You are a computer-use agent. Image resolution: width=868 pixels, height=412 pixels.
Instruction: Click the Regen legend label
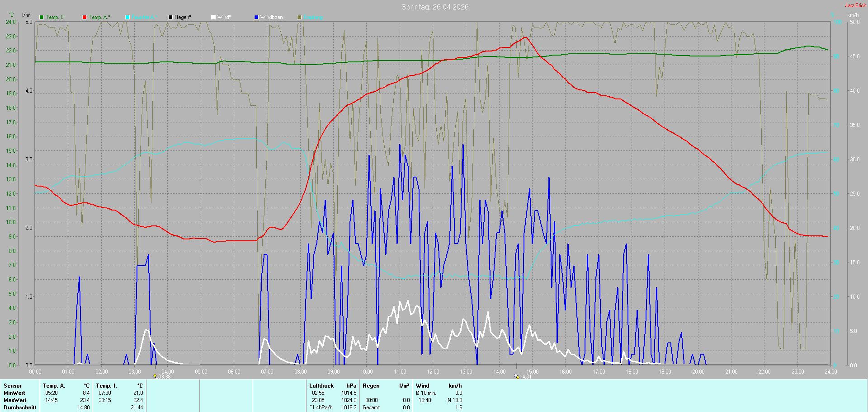[x=183, y=17]
